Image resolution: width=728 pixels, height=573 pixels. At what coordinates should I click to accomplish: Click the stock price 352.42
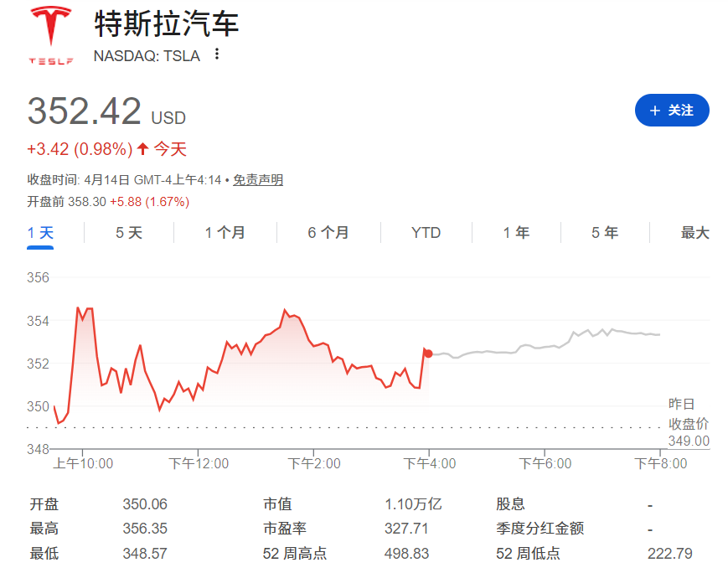[84, 111]
